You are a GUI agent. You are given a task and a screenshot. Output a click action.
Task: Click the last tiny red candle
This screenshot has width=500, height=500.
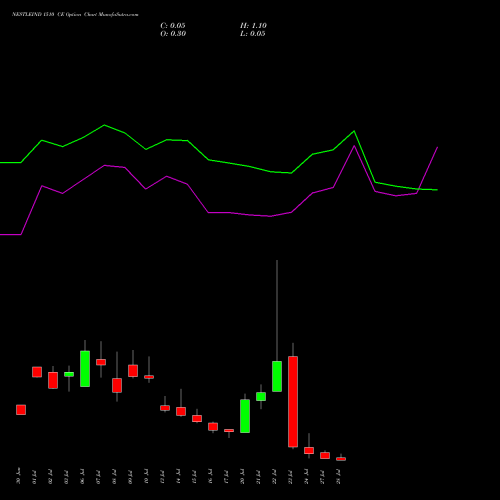341,459
